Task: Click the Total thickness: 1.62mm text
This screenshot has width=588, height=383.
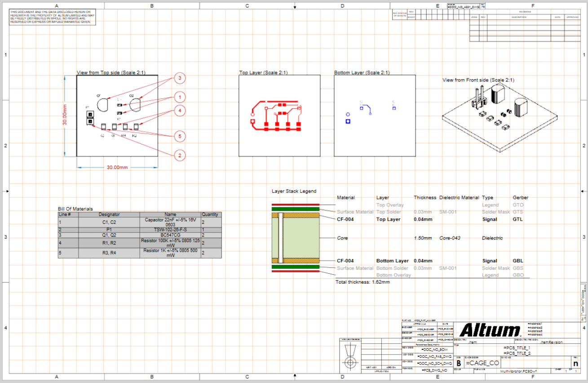Action: (x=363, y=282)
